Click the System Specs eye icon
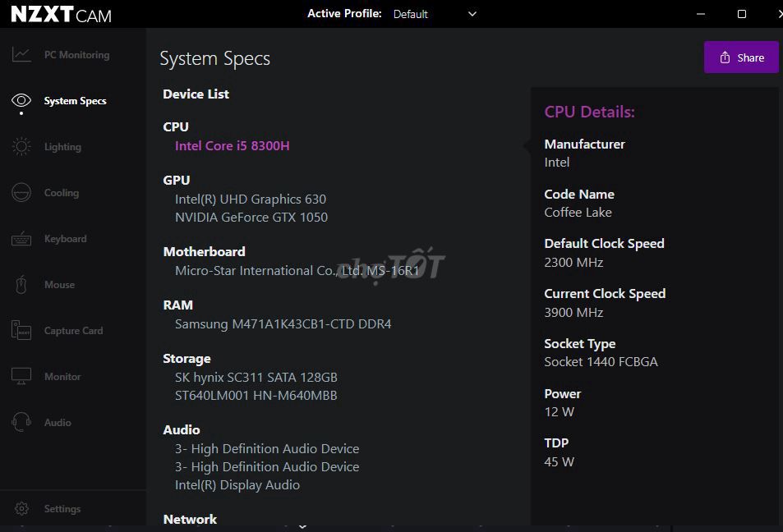Screen dimensions: 783x532 click(x=21, y=100)
